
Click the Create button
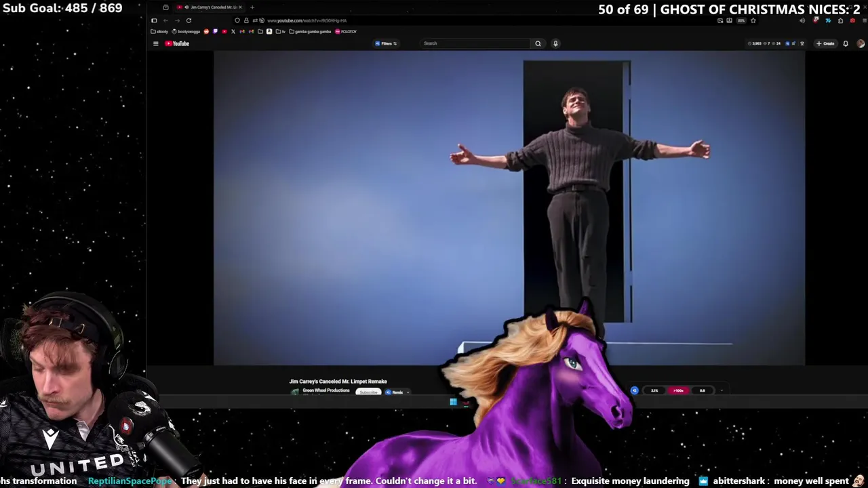click(825, 43)
